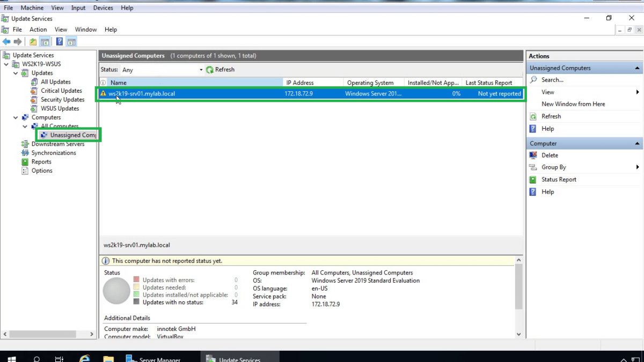Click the 172.18.72.9 cell in computer row
This screenshot has height=362, width=644.
click(299, 93)
